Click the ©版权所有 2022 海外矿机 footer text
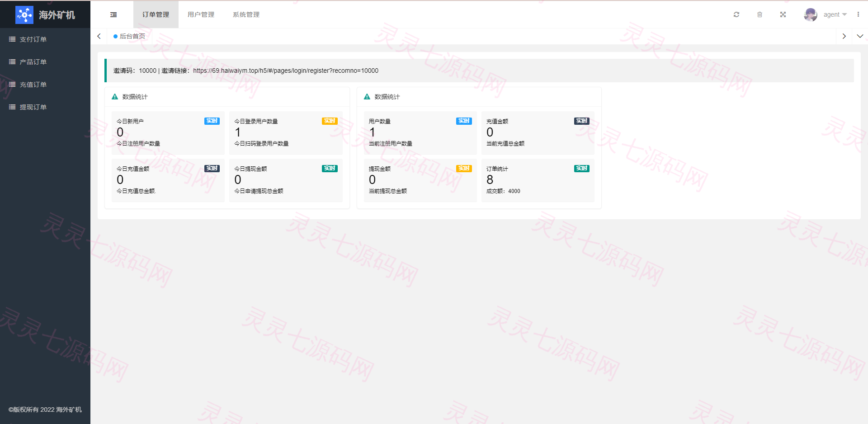This screenshot has width=868, height=424. pyautogui.click(x=45, y=410)
